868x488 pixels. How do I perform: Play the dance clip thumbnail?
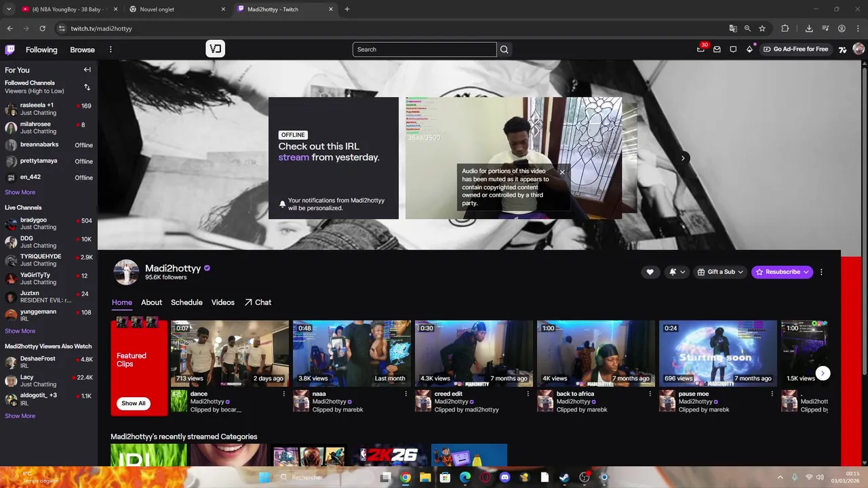point(230,353)
